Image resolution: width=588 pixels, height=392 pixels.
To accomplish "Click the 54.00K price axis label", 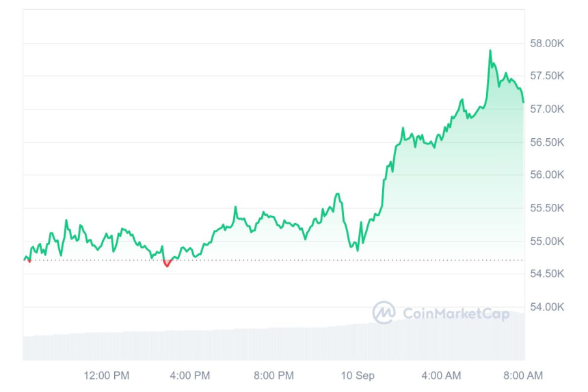I will click(547, 306).
